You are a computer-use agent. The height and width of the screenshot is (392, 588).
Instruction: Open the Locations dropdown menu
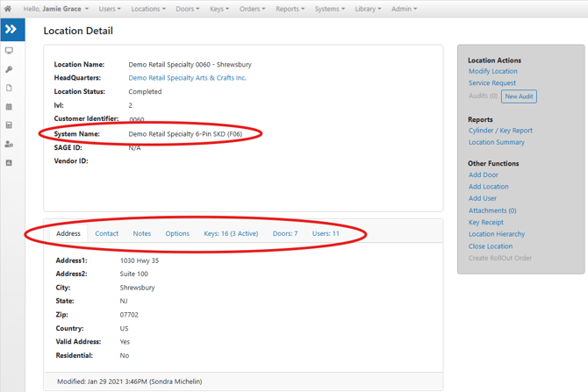click(x=147, y=9)
